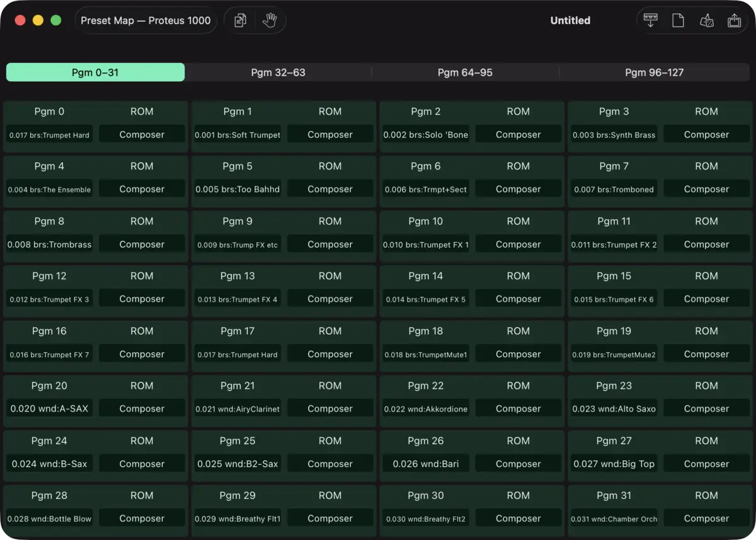Open the Preset Map — Proteus 1000 selector
756x540 pixels.
click(x=146, y=21)
